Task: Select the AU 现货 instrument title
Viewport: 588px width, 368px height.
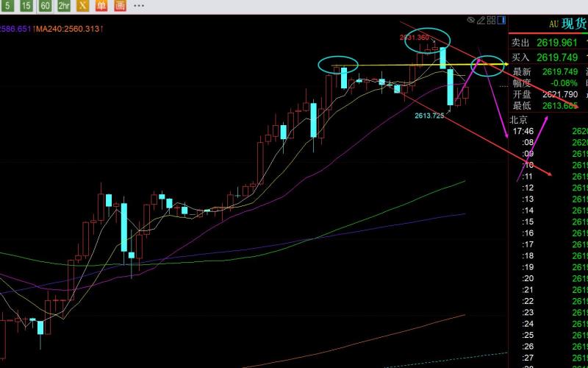Action: click(567, 24)
